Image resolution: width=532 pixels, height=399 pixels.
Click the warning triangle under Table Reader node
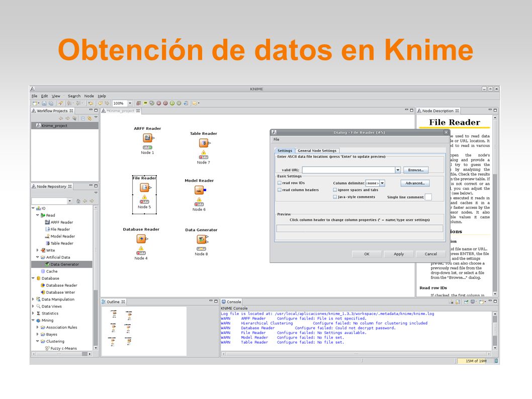204,152
